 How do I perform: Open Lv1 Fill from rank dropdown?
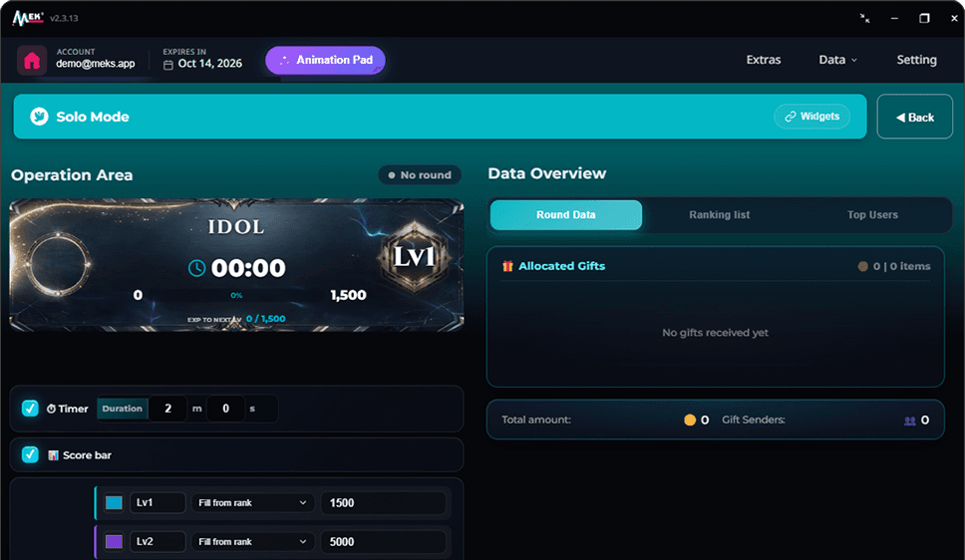[x=252, y=503]
